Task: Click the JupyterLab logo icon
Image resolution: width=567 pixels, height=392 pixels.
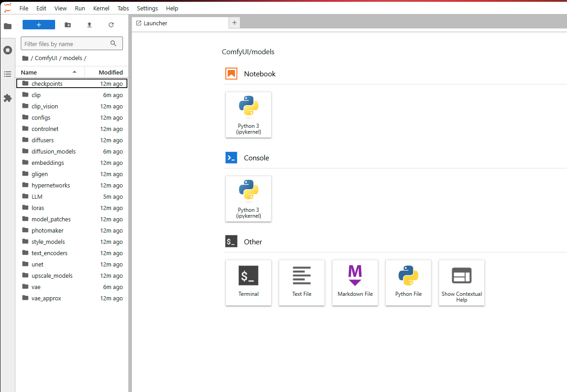Action: pos(8,8)
